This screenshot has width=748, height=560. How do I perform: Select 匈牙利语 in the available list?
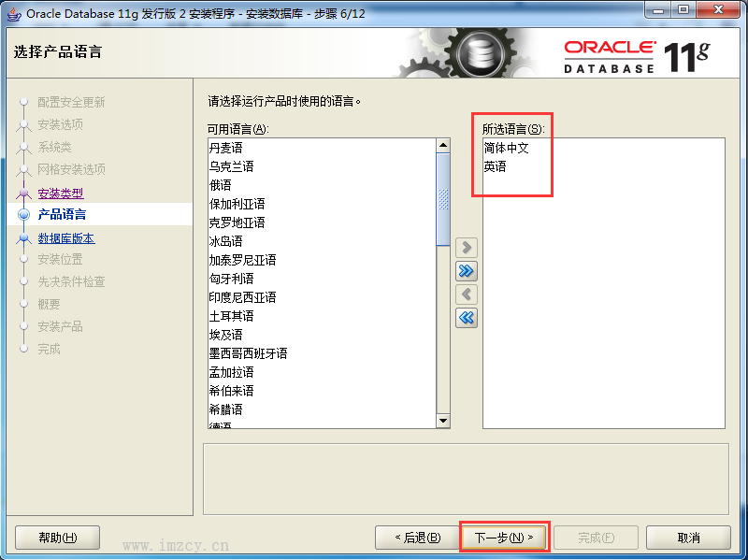click(x=322, y=279)
